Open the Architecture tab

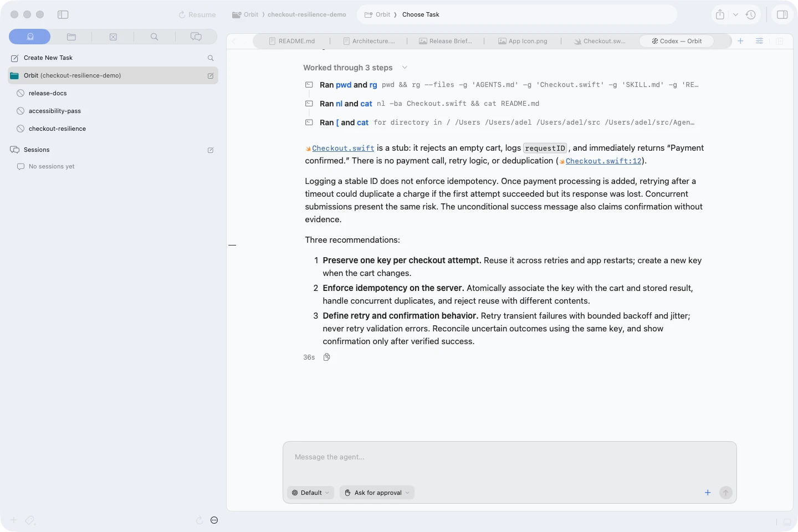[x=369, y=41]
